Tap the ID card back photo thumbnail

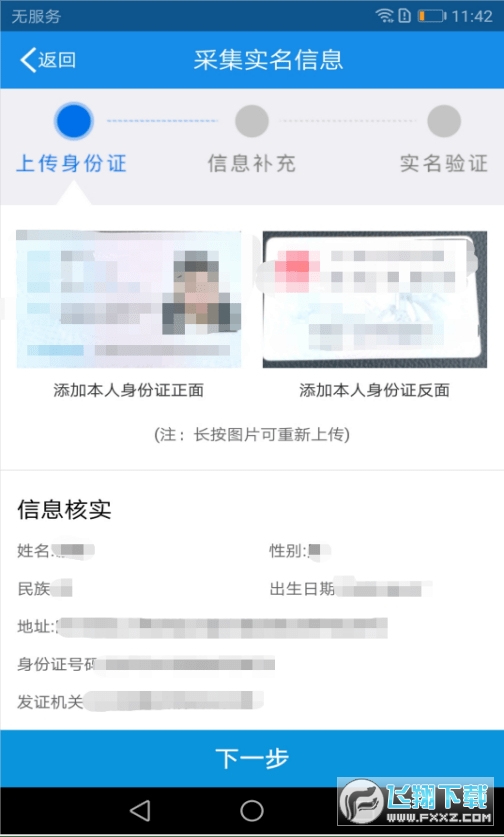tap(375, 299)
